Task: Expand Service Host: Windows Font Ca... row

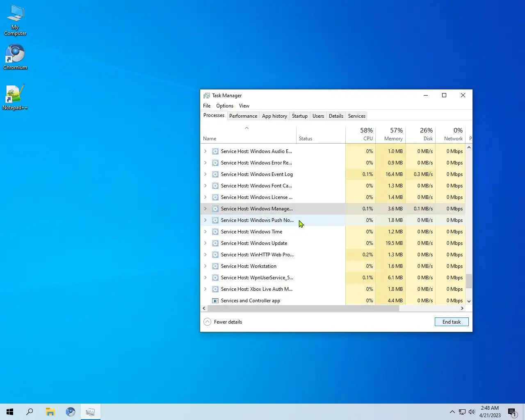Action: tap(205, 186)
